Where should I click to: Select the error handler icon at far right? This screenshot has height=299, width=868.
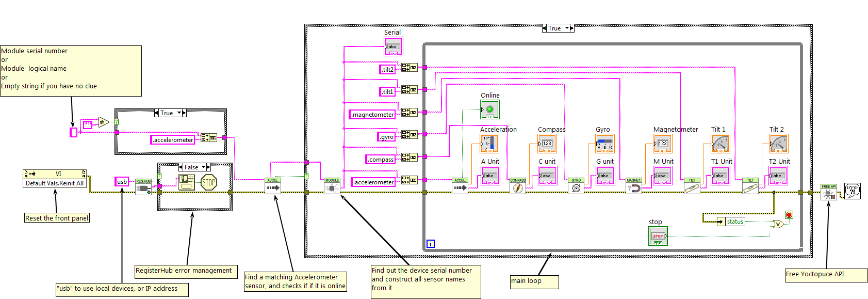click(852, 191)
